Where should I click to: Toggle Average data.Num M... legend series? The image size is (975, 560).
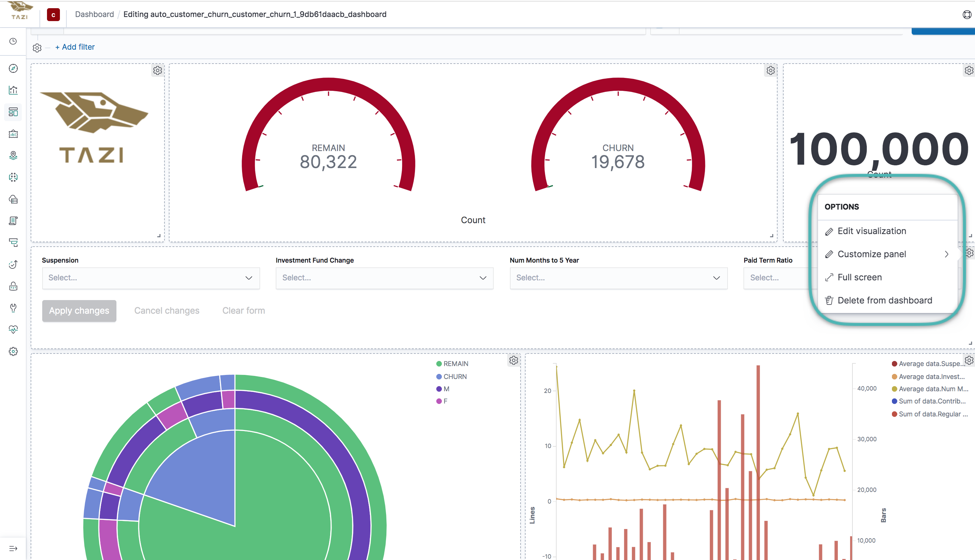point(930,389)
